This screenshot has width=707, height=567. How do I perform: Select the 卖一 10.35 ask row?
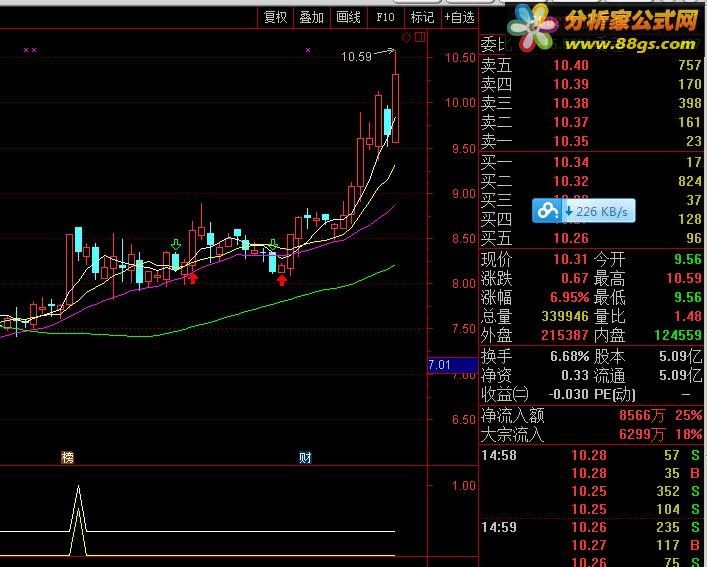[591, 142]
